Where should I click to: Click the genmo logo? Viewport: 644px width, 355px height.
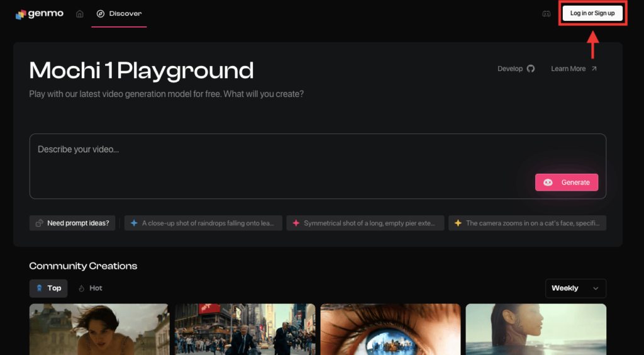point(40,14)
